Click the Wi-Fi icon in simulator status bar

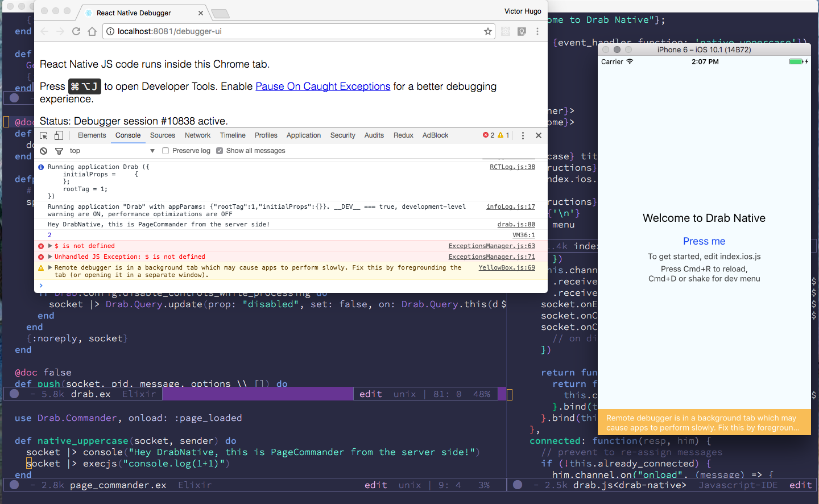point(630,61)
